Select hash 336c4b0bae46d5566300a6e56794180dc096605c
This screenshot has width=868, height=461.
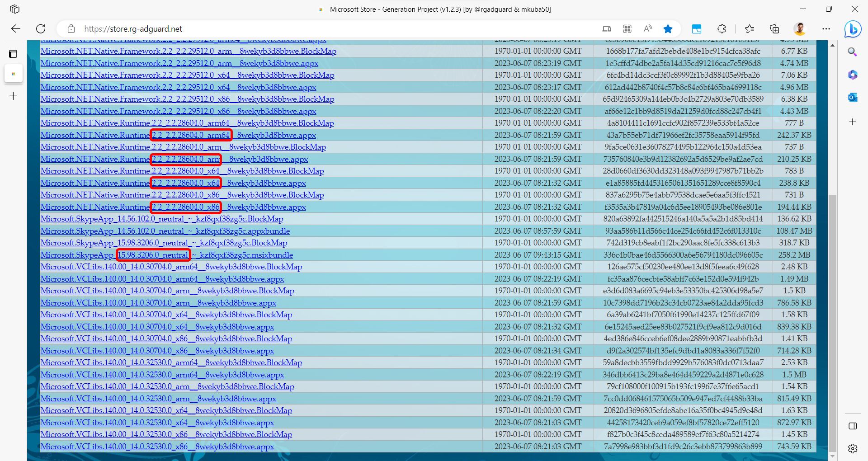683,255
